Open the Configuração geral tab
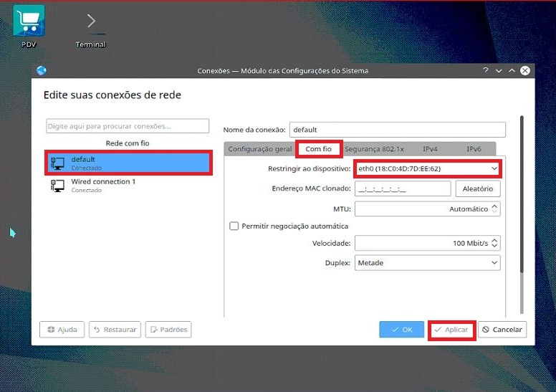This screenshot has height=392, width=556. (x=260, y=149)
